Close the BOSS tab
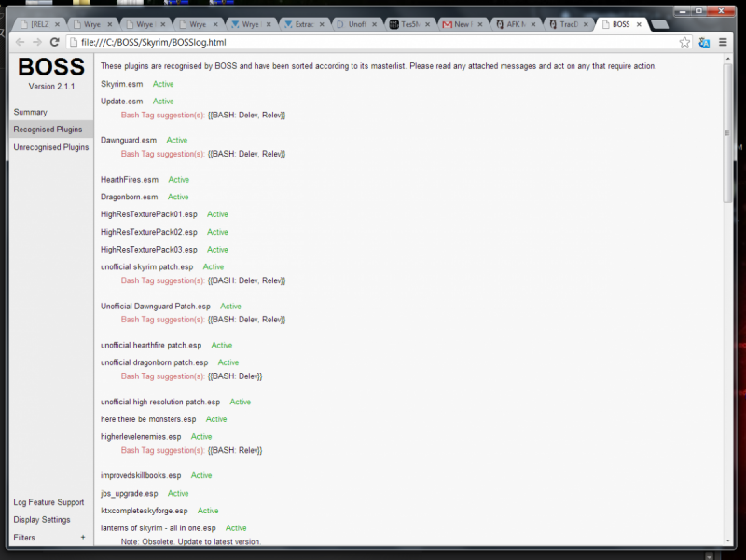This screenshot has width=746, height=560. tap(639, 24)
